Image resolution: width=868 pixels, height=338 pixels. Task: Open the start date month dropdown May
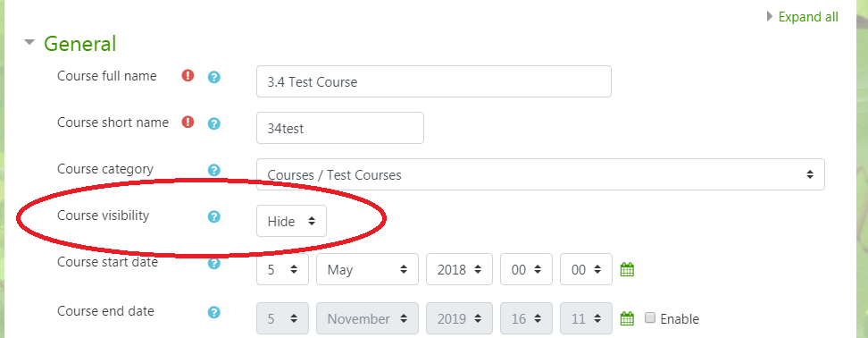(367, 269)
